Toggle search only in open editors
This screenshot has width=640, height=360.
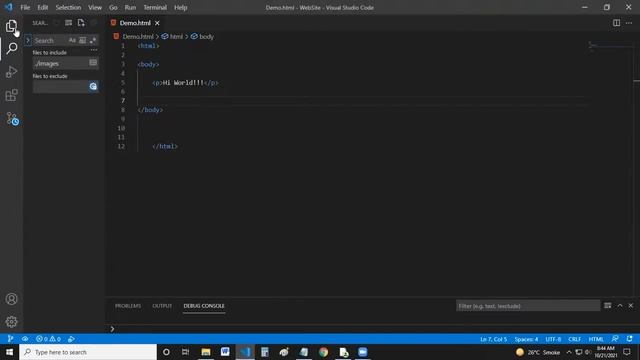[93, 62]
